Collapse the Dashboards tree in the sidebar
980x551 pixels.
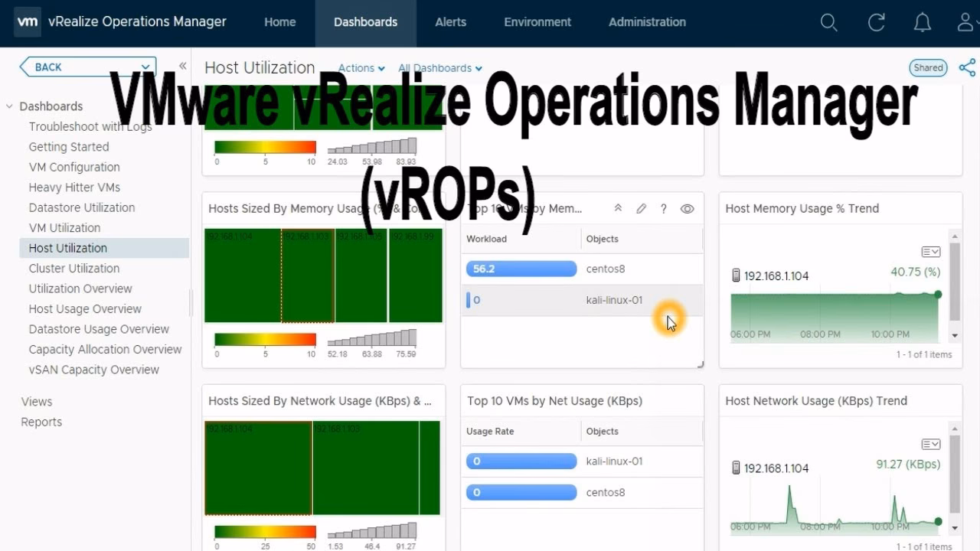click(8, 106)
